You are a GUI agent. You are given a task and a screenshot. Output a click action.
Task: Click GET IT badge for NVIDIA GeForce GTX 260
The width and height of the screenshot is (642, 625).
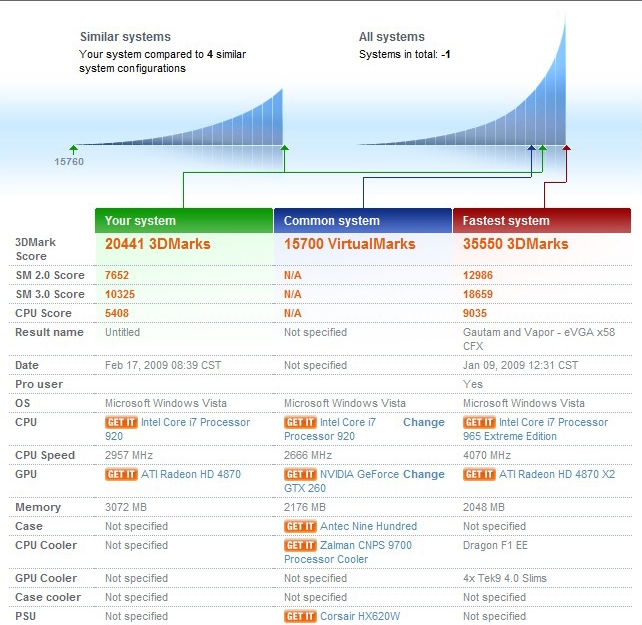tap(300, 474)
